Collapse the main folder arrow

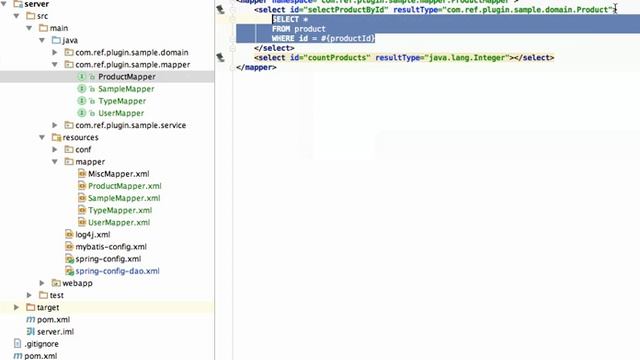29,28
